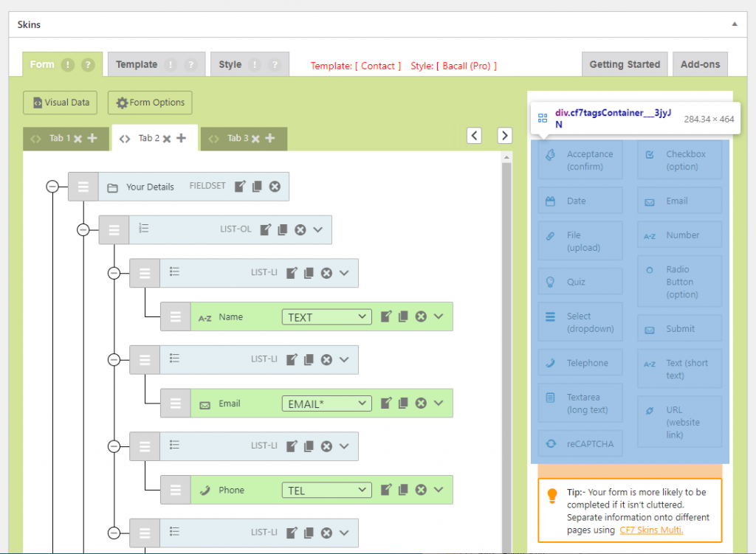Click the question mark icon on Form tab
Image resolution: width=756 pixels, height=554 pixels.
pyautogui.click(x=88, y=65)
